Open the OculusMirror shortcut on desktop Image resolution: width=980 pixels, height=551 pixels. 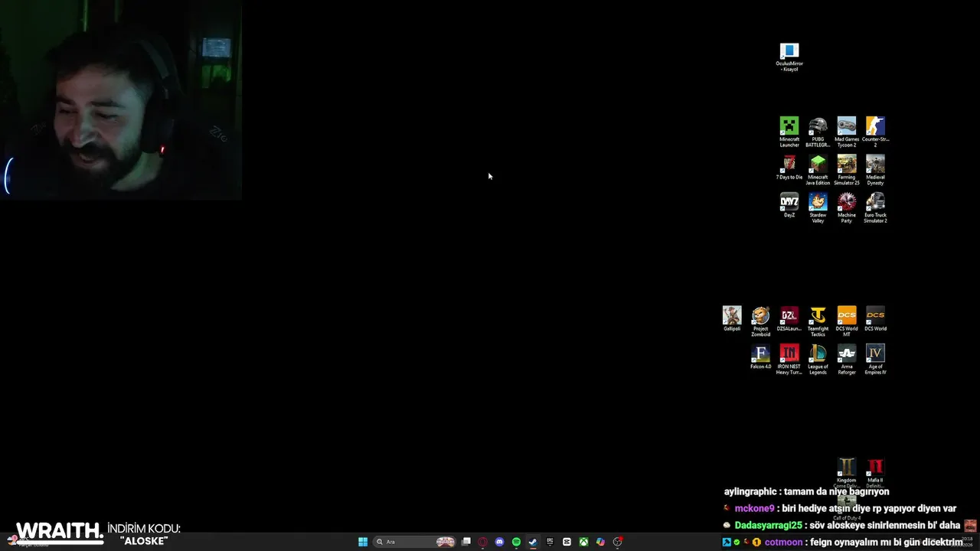(x=789, y=57)
